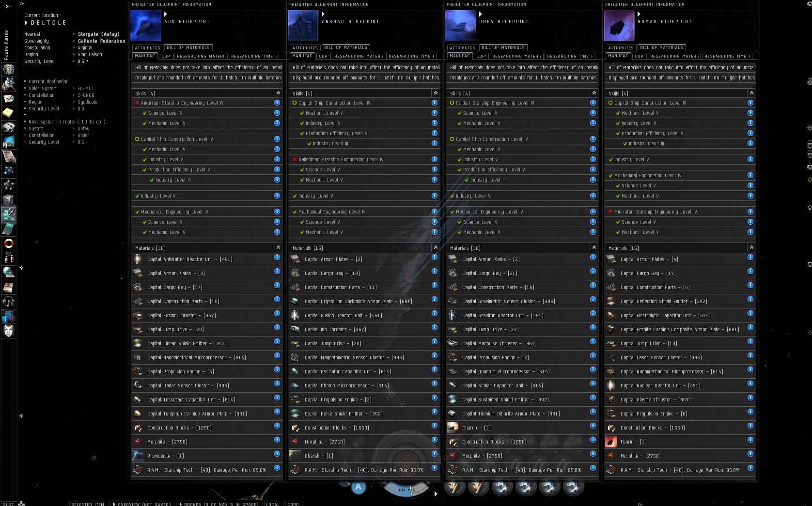Open the Calculator icon in sidebar
Image resolution: width=812 pixels, height=506 pixels.
tap(9, 229)
